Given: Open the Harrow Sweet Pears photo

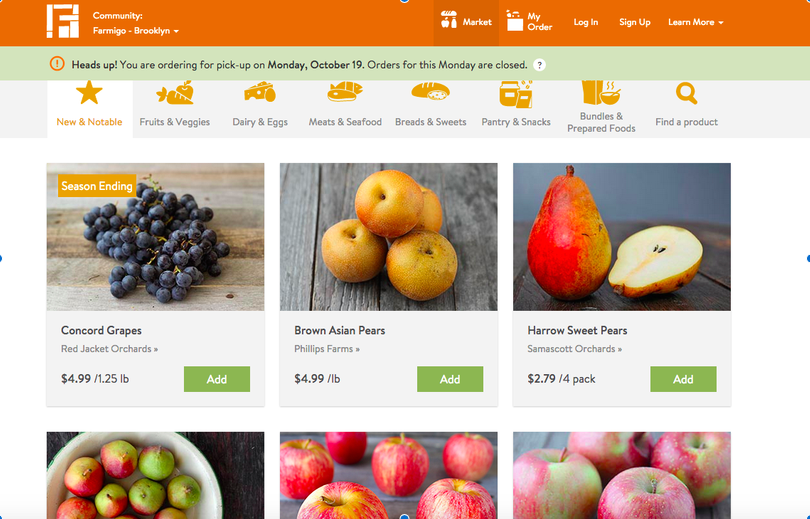Looking at the screenshot, I should (621, 237).
